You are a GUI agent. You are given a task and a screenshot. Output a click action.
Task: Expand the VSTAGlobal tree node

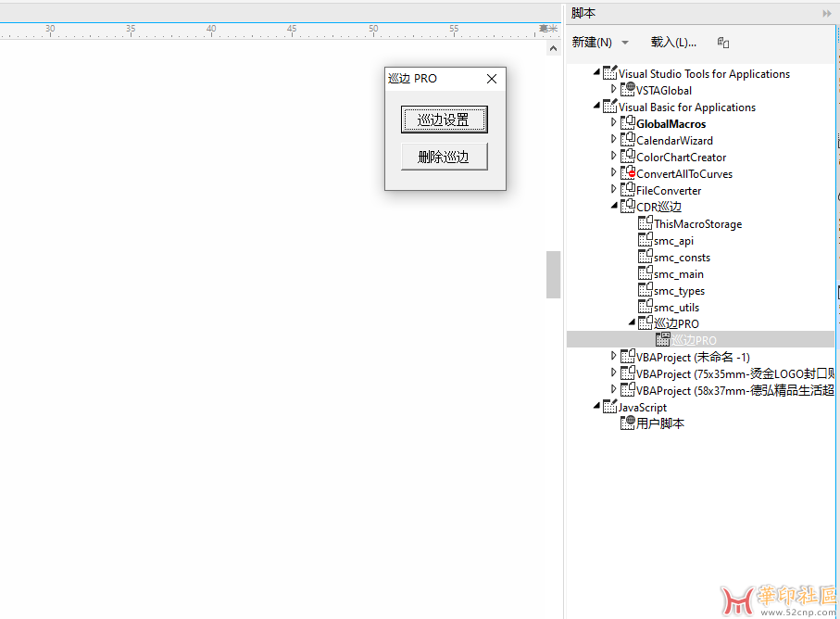tap(613, 90)
